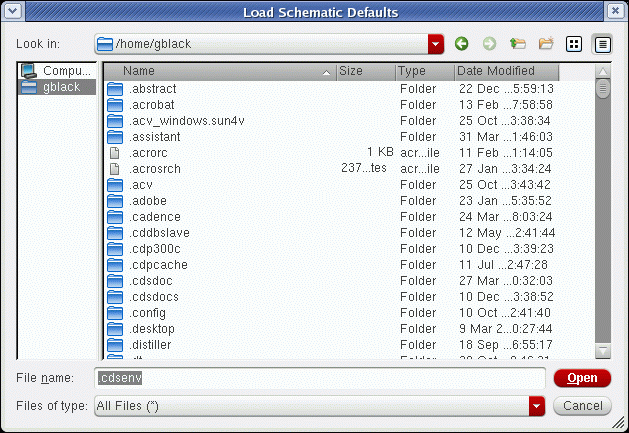The image size is (629, 433).
Task: Click the 237...tes size cell
Action: click(364, 168)
